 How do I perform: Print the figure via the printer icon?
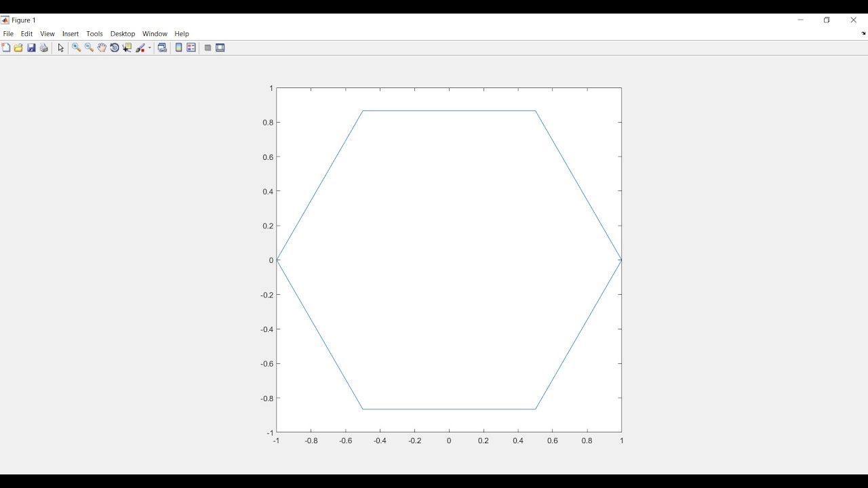(44, 47)
